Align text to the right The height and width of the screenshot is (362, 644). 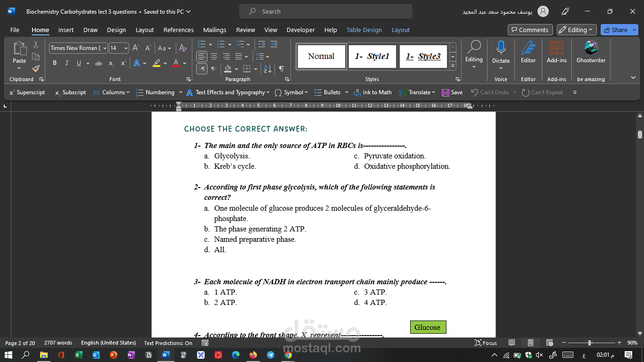pos(226,57)
